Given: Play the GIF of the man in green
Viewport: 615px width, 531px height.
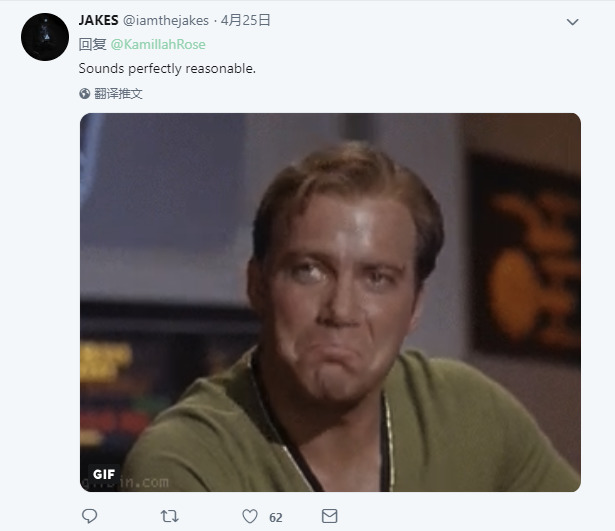Looking at the screenshot, I should [330, 302].
